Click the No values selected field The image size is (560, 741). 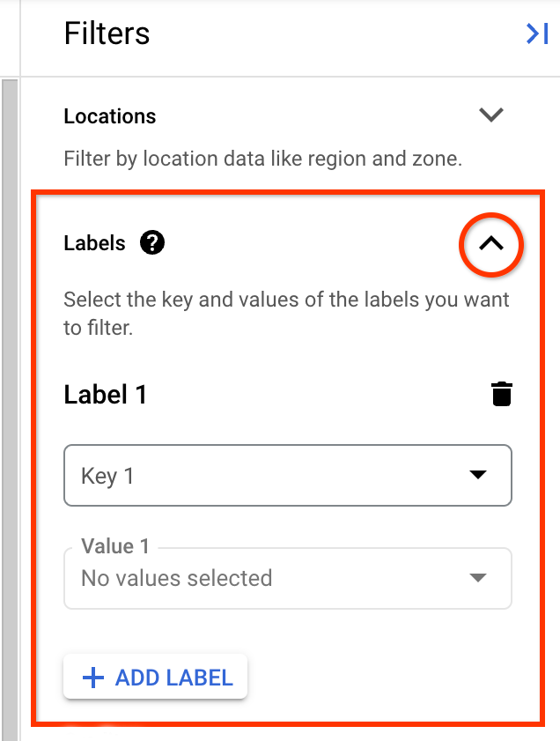tap(264, 578)
